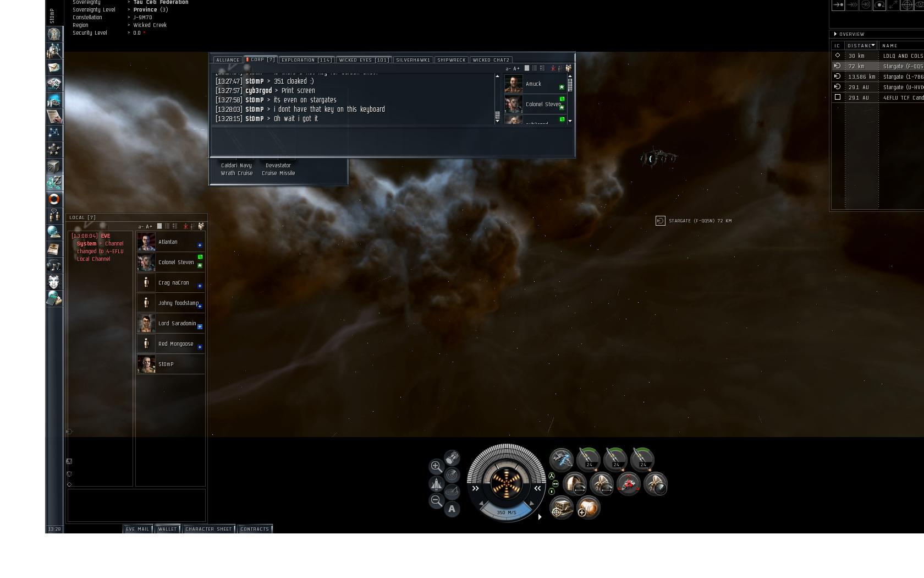
Task: Open the Character Sheet bottom bar button
Action: 209,529
